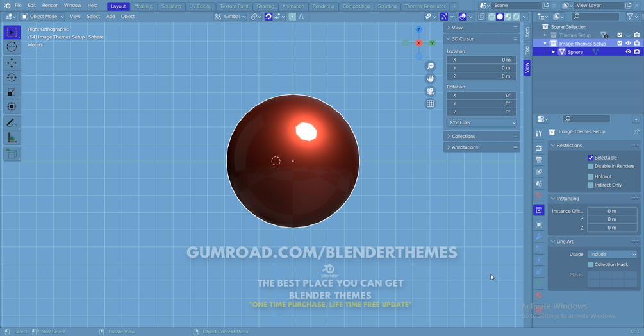Open the Line Art Usage Include dropdown
The image size is (644, 336).
[x=612, y=255]
